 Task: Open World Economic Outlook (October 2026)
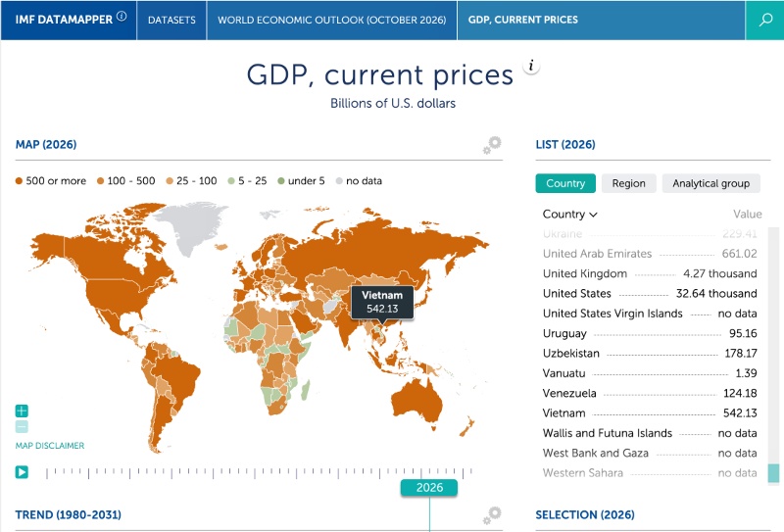(331, 20)
